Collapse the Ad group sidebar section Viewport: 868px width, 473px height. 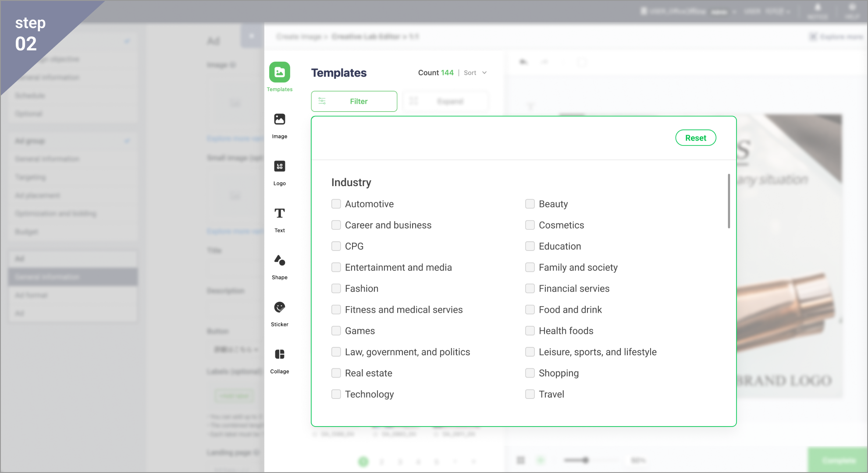[127, 141]
